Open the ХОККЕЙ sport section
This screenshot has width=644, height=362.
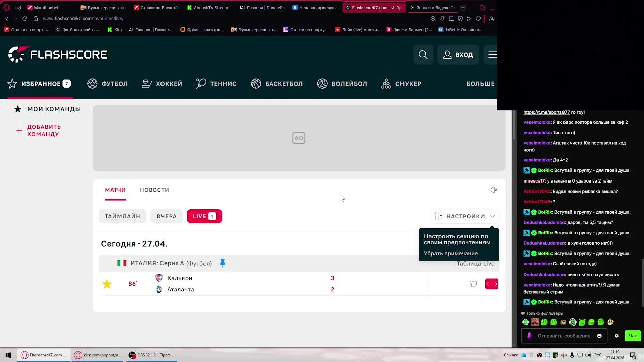162,84
